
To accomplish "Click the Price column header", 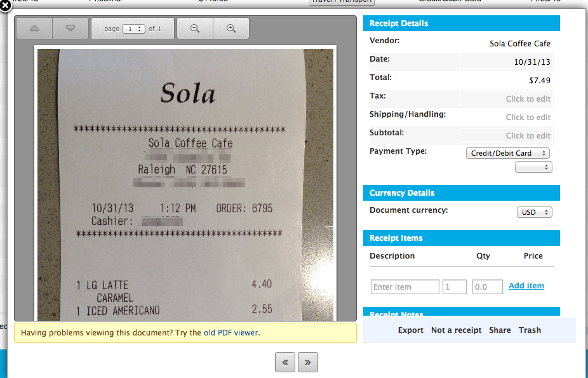I will coord(533,256).
